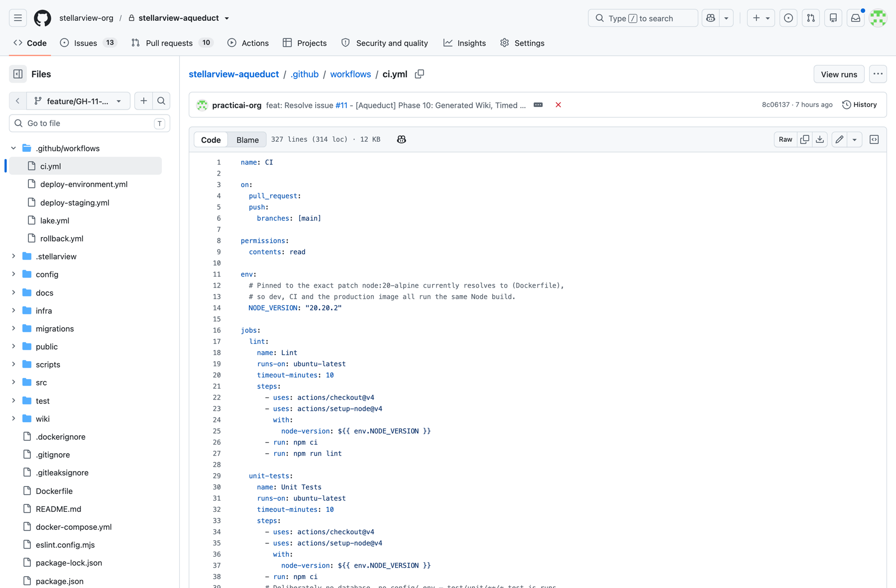
Task: Focus the Type / to search box
Action: [x=643, y=18]
